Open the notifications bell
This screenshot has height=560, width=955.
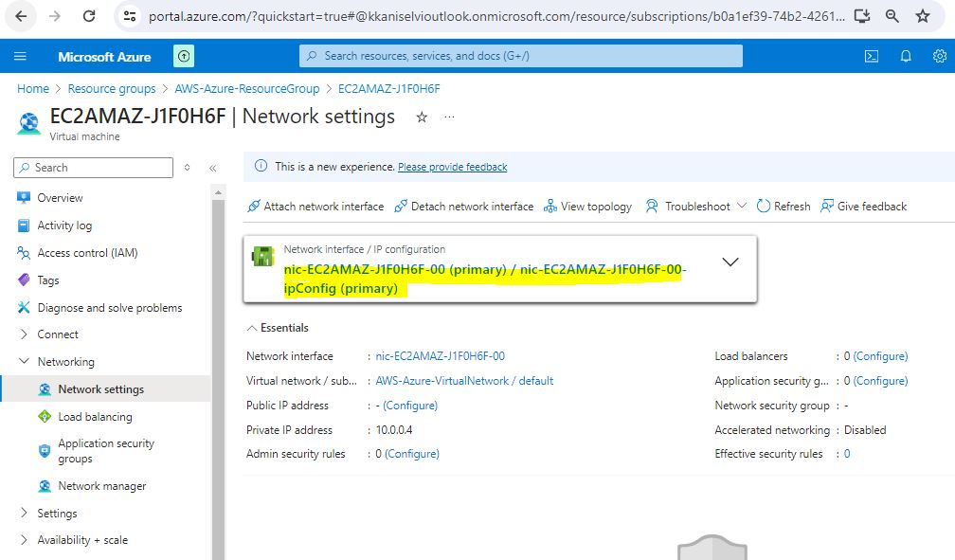pos(906,56)
